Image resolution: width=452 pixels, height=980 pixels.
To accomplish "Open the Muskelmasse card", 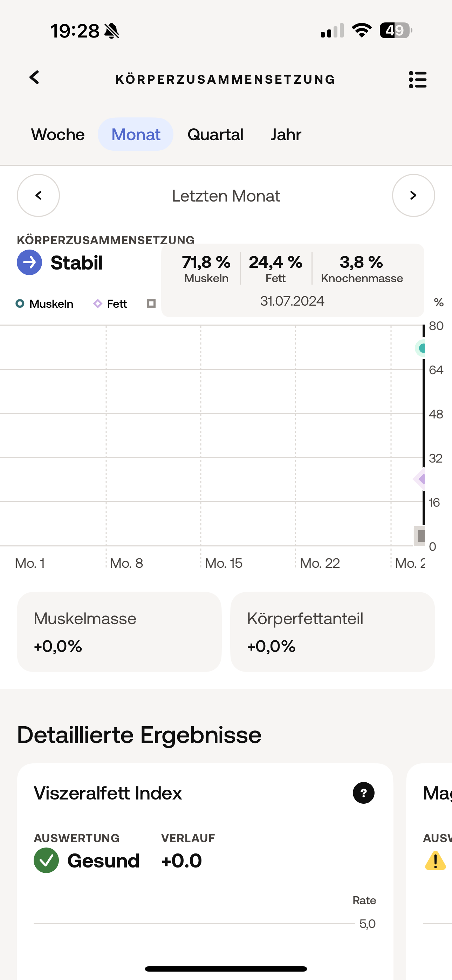I will point(119,632).
